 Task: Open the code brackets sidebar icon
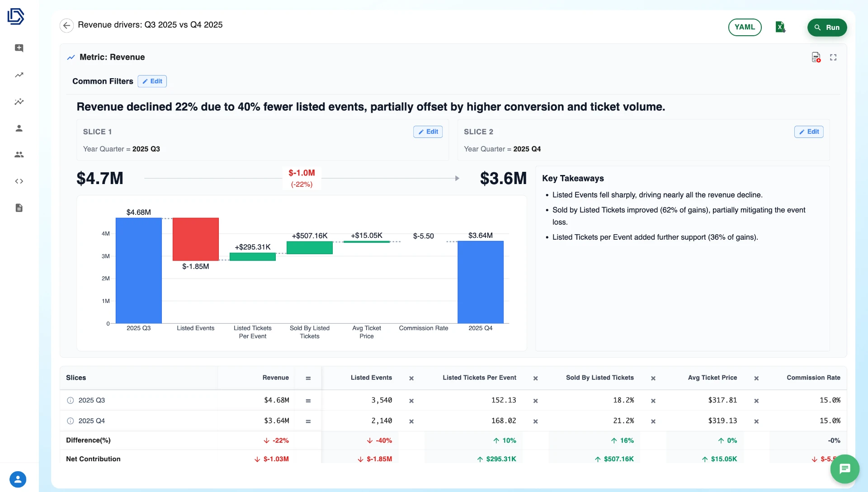pyautogui.click(x=19, y=181)
